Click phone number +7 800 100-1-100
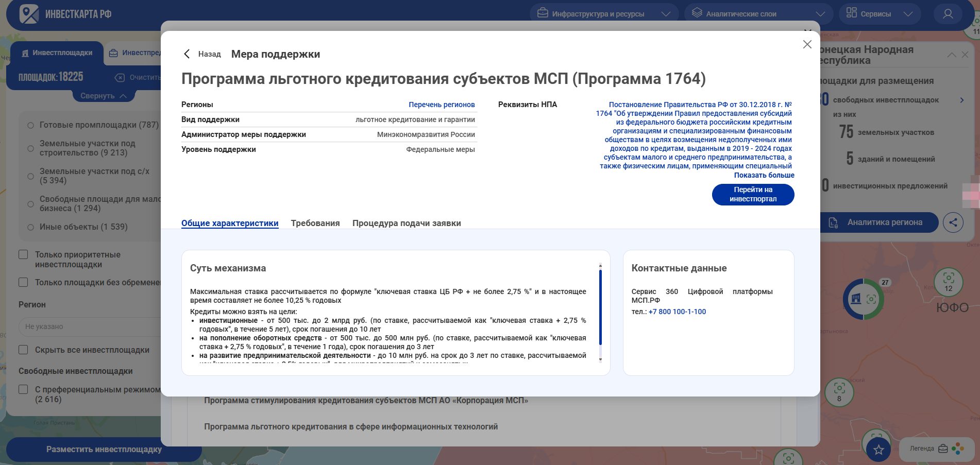The width and height of the screenshot is (980, 465). pos(677,312)
